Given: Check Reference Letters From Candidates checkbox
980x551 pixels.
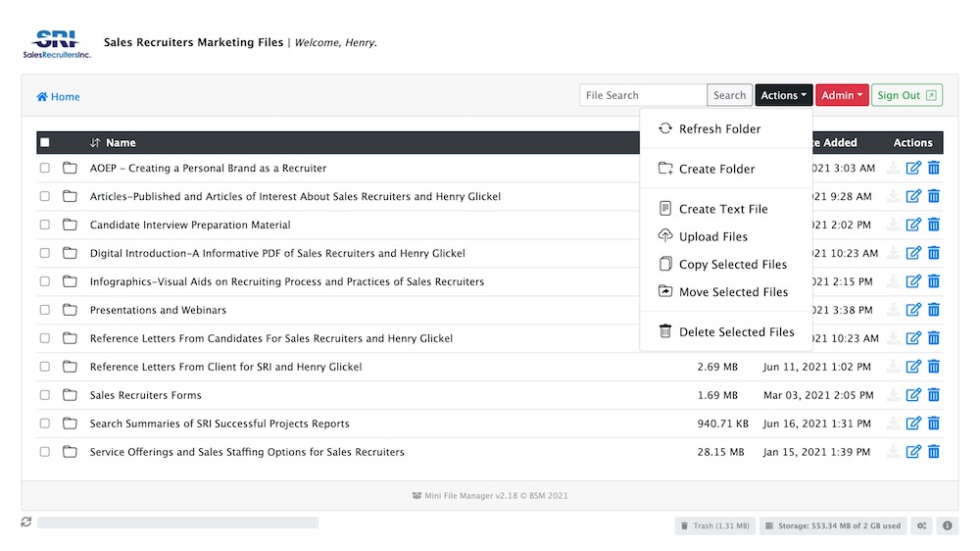Looking at the screenshot, I should pyautogui.click(x=45, y=338).
